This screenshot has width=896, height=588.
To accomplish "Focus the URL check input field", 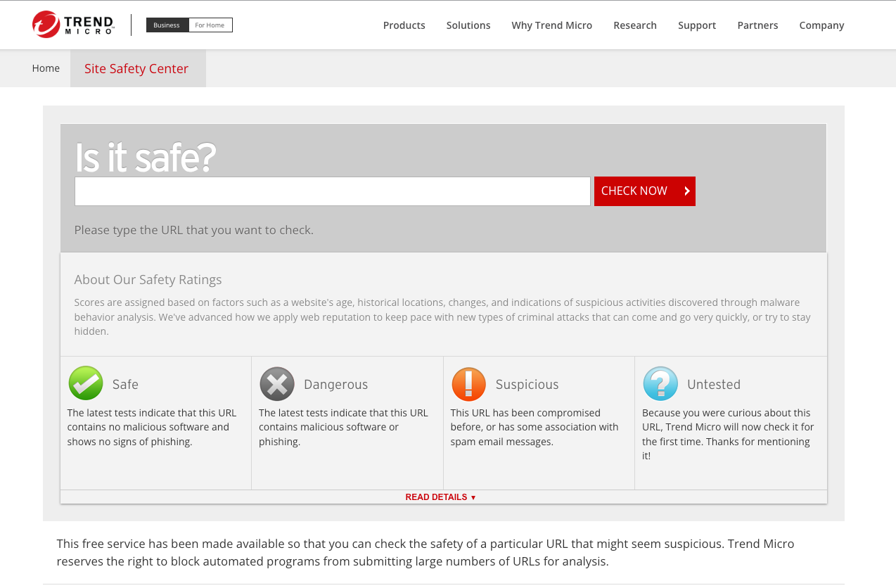I will tap(332, 191).
